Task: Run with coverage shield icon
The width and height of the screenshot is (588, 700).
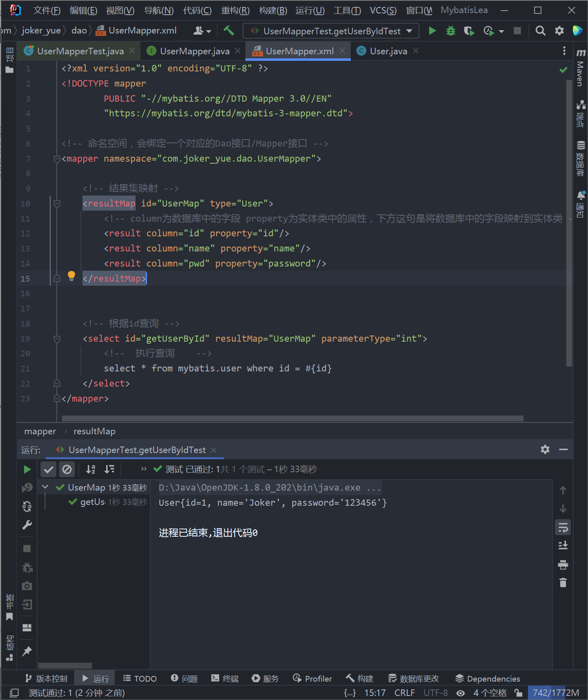Action: (469, 31)
